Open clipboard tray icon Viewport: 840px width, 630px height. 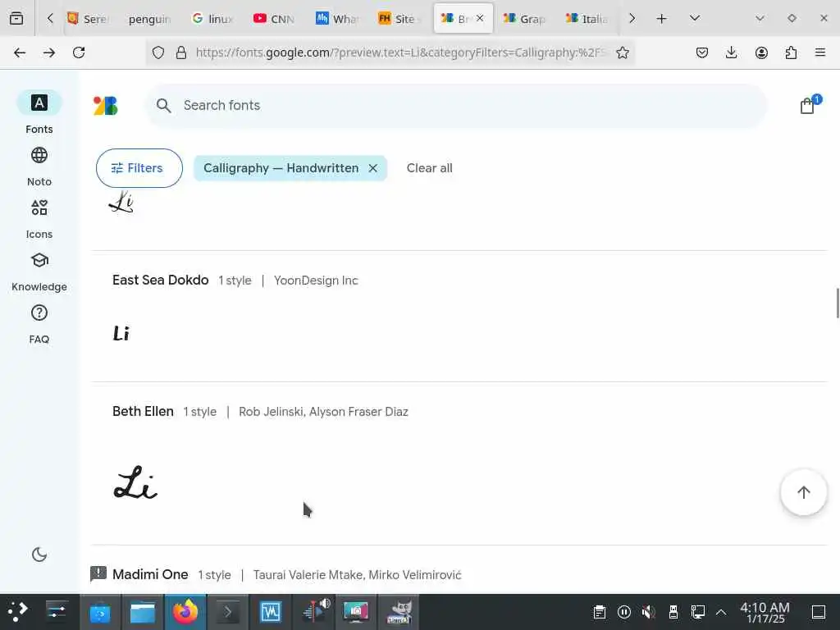pyautogui.click(x=600, y=612)
